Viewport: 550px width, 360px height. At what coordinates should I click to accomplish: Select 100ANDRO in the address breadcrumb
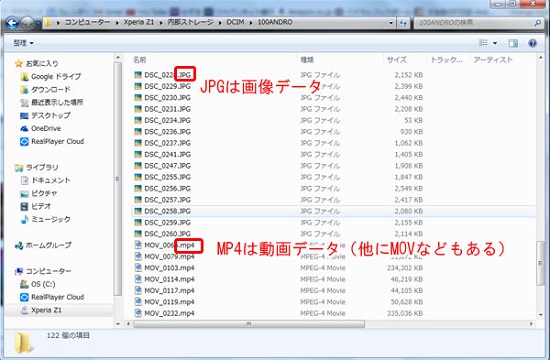click(275, 22)
